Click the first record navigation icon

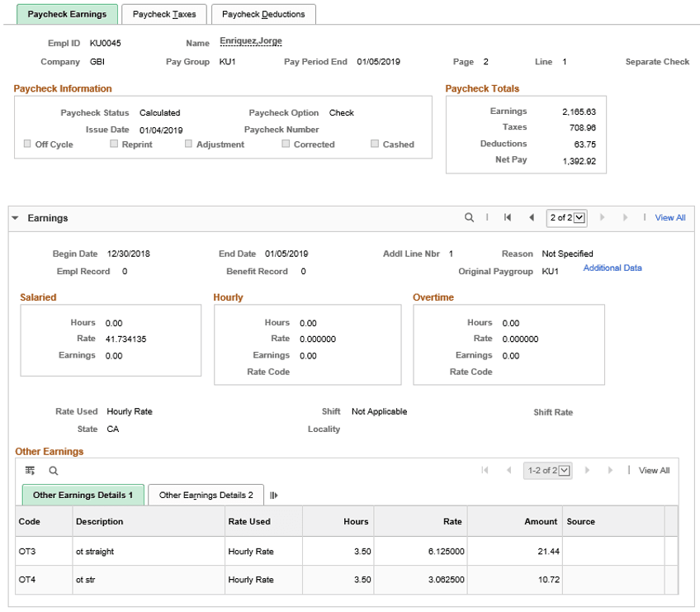(x=507, y=217)
